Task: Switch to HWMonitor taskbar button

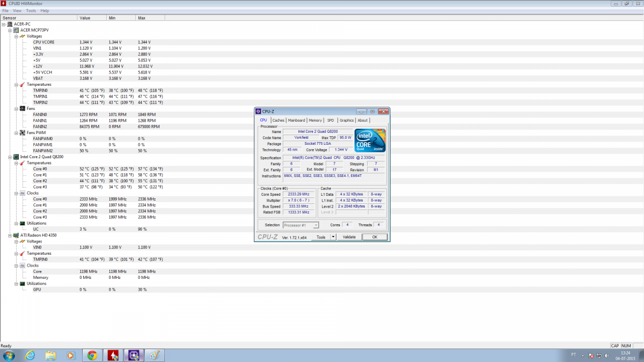Action: (x=113, y=355)
